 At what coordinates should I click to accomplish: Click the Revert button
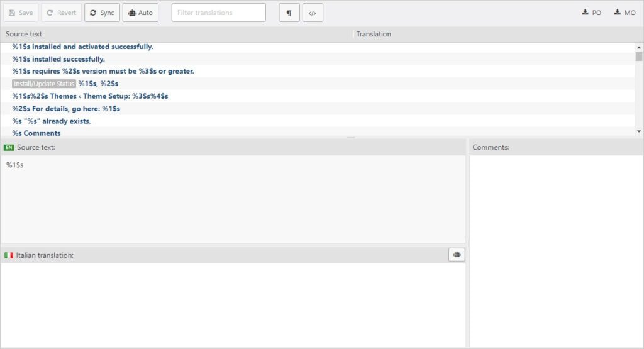[61, 13]
